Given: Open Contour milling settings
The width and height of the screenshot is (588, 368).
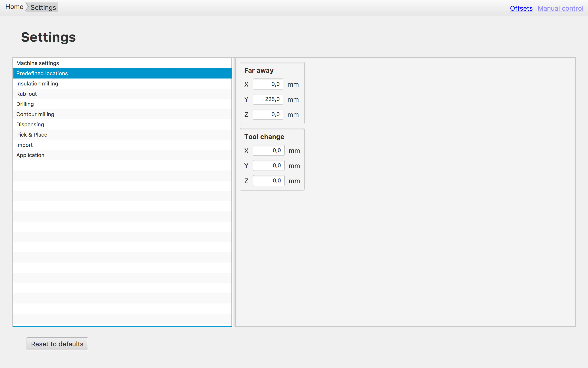Looking at the screenshot, I should click(122, 114).
